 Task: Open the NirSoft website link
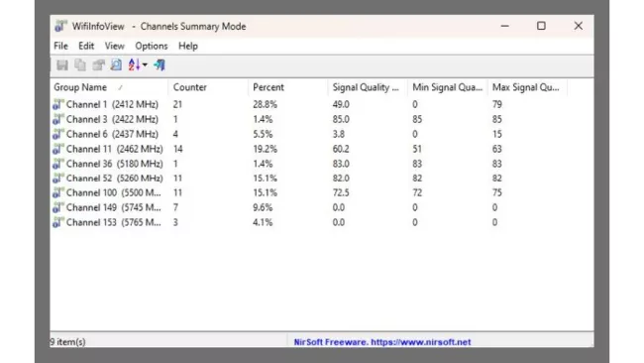382,342
